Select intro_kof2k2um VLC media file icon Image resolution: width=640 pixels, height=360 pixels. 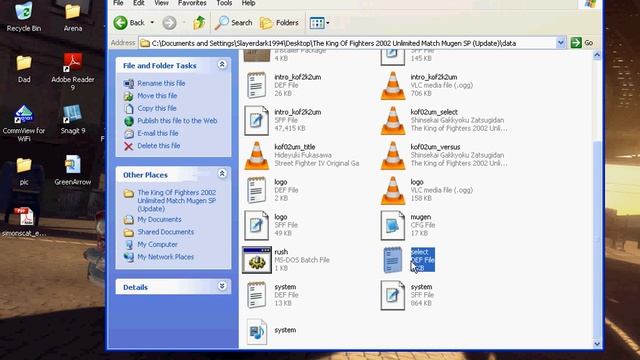point(393,86)
